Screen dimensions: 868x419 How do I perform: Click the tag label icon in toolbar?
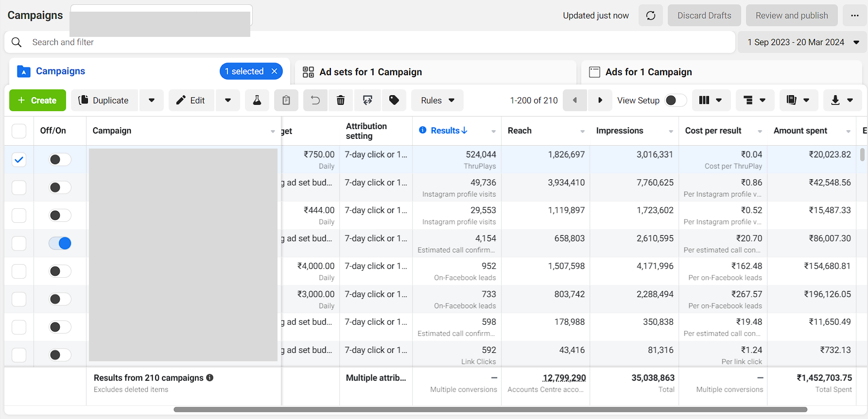pyautogui.click(x=394, y=101)
